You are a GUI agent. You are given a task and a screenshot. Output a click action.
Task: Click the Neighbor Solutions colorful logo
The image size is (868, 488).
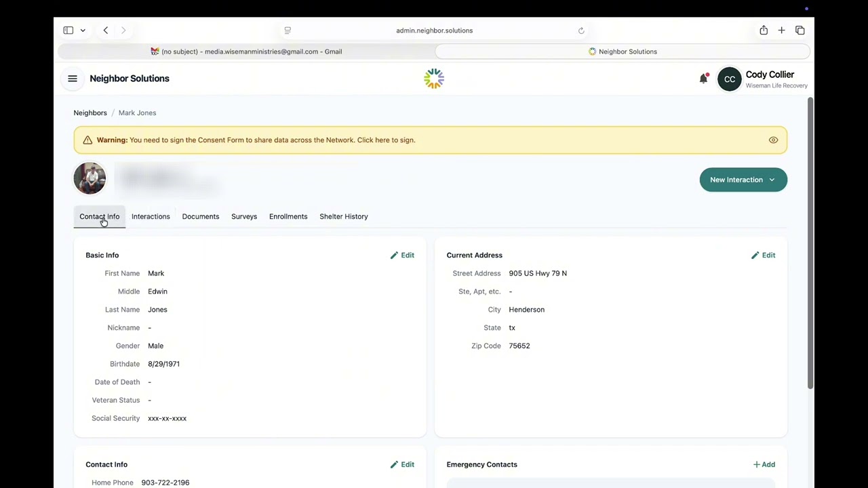(x=434, y=79)
